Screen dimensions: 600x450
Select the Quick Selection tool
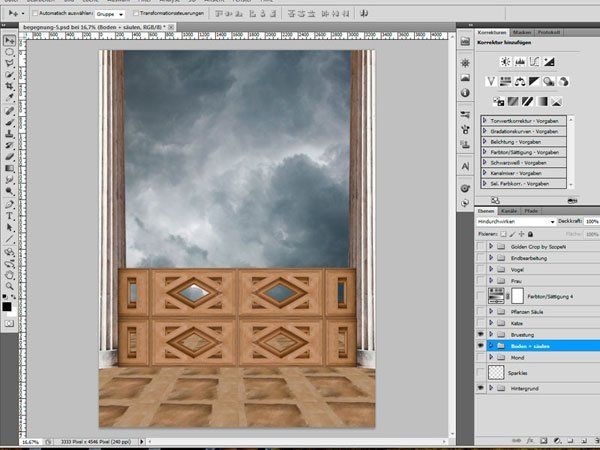[10, 75]
